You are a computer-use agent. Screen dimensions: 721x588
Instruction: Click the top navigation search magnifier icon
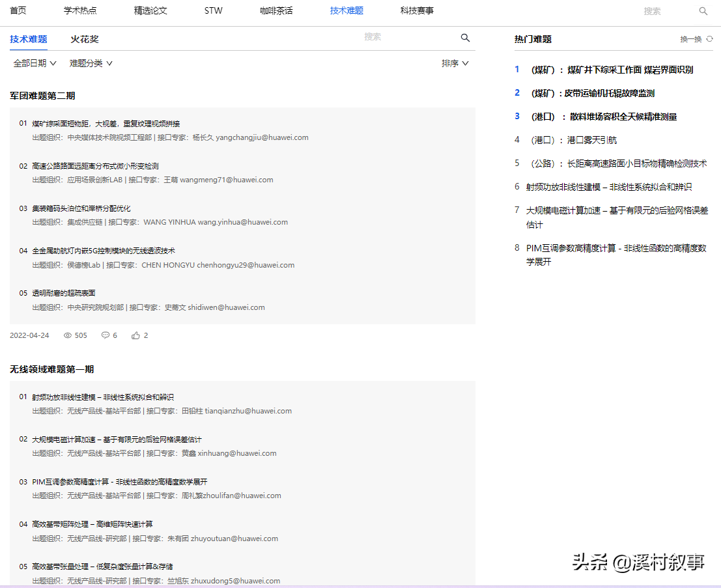[703, 11]
